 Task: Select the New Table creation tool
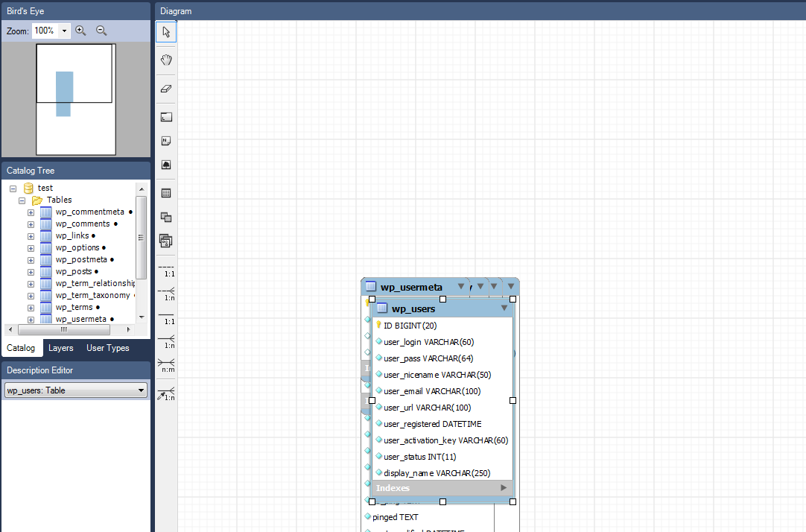point(165,117)
